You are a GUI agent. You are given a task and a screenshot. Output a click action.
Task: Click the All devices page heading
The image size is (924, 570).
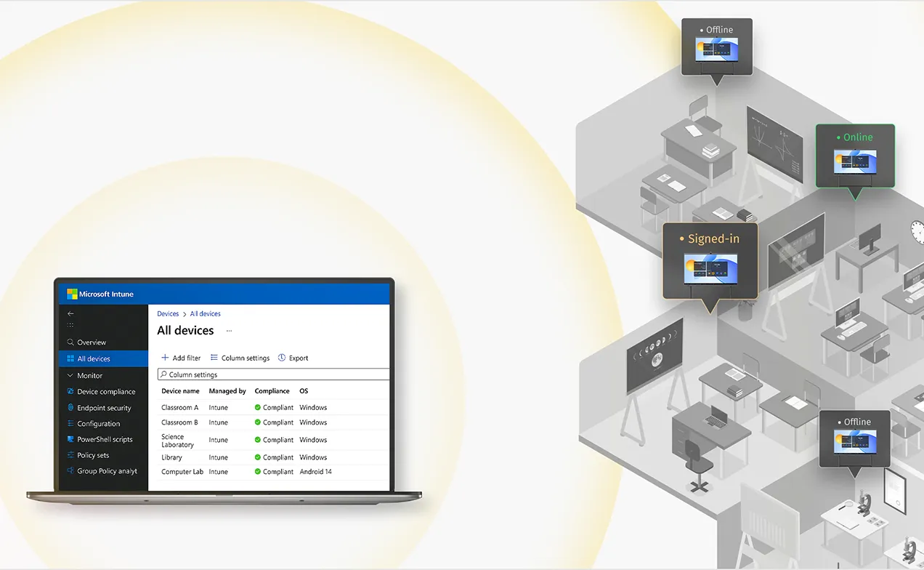tap(185, 331)
